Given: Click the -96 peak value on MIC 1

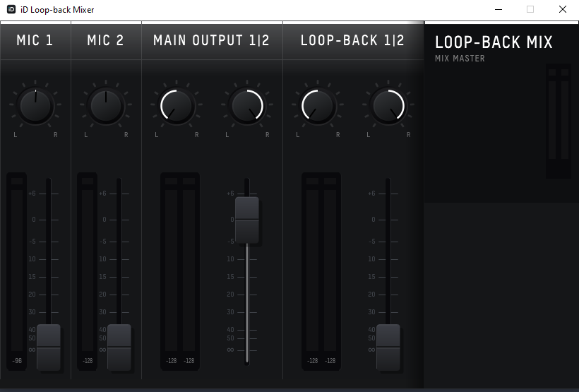Looking at the screenshot, I should pos(17,361).
